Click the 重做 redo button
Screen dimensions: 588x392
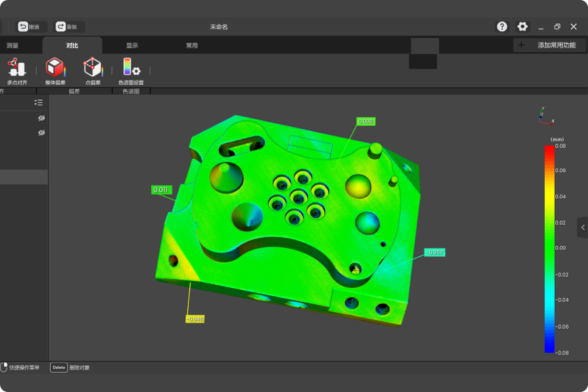point(69,27)
